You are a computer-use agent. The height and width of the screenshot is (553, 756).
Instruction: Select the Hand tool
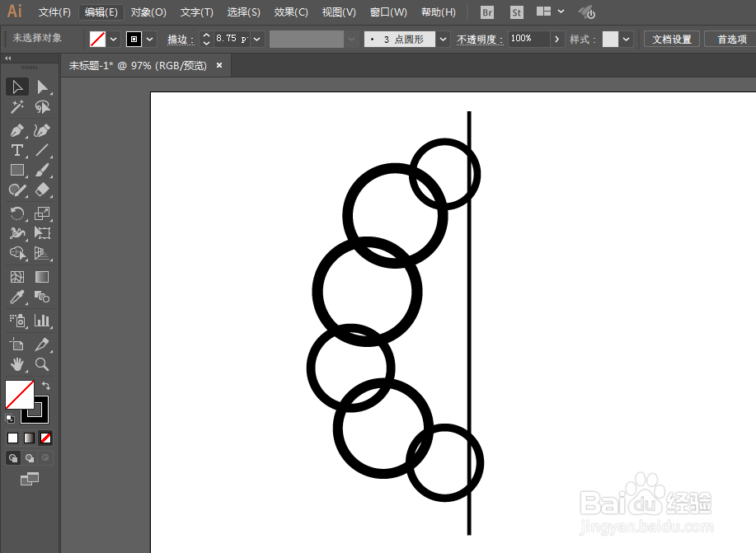coord(16,364)
